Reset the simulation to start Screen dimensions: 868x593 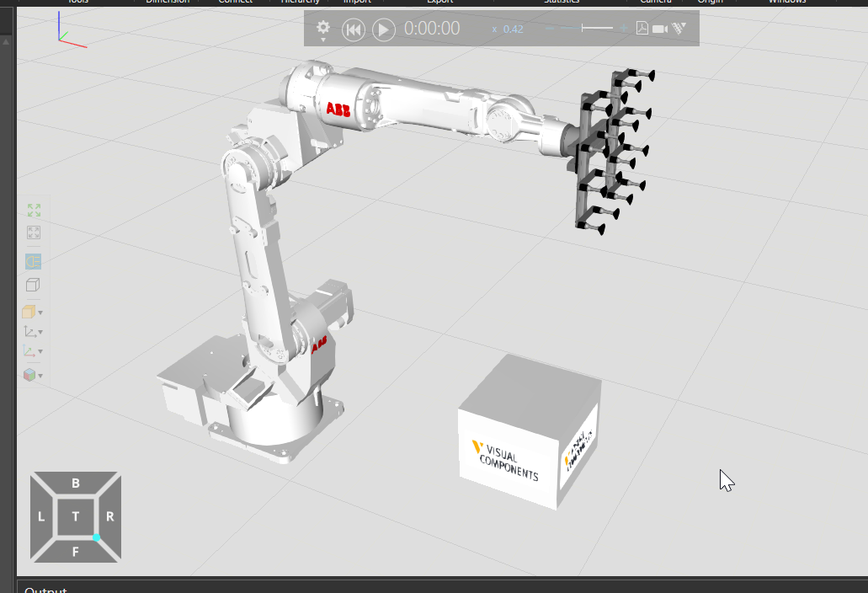354,29
